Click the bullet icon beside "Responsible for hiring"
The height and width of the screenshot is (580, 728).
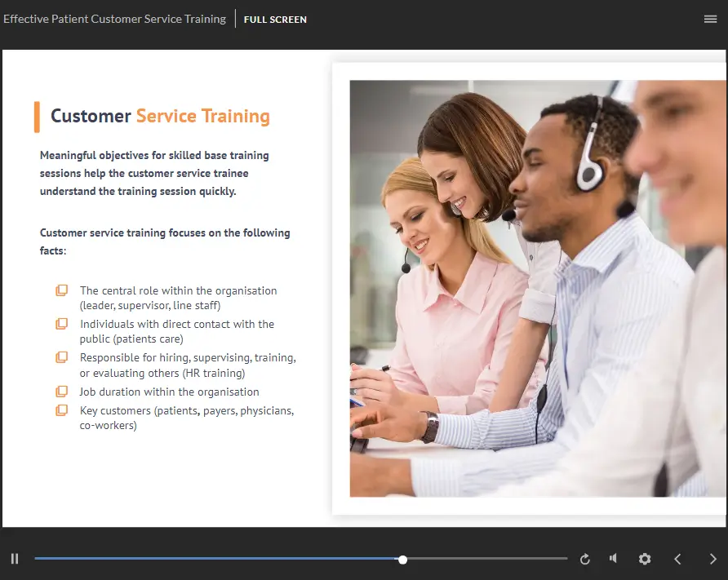[x=61, y=357]
